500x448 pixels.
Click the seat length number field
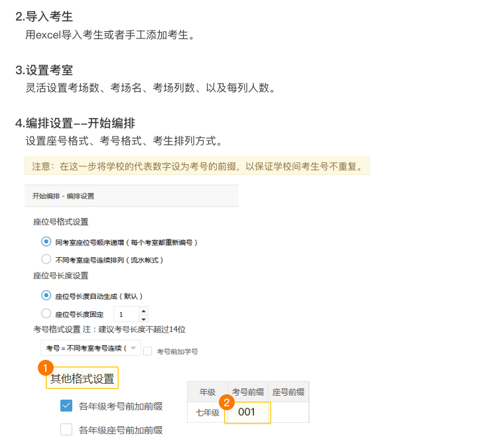point(127,315)
